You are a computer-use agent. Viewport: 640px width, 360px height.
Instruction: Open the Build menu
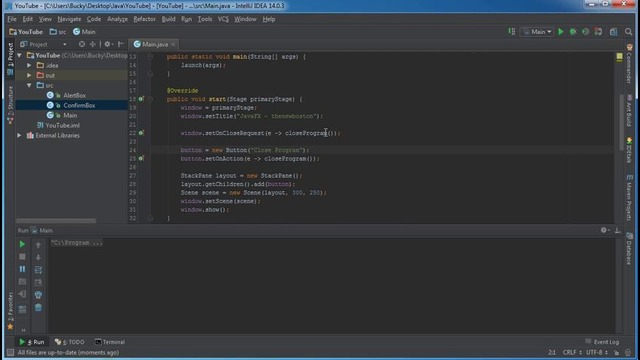point(169,19)
